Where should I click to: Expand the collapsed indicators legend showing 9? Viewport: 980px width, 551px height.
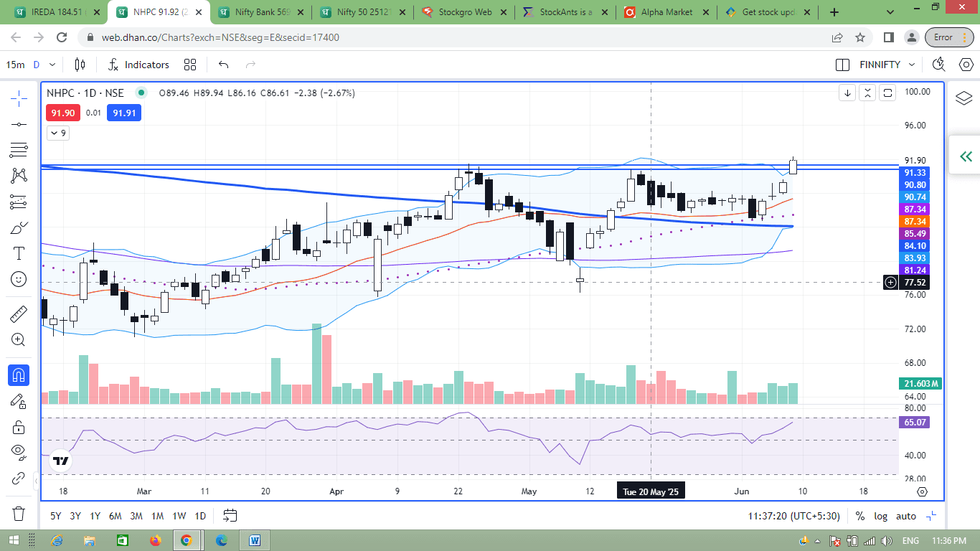coord(58,133)
